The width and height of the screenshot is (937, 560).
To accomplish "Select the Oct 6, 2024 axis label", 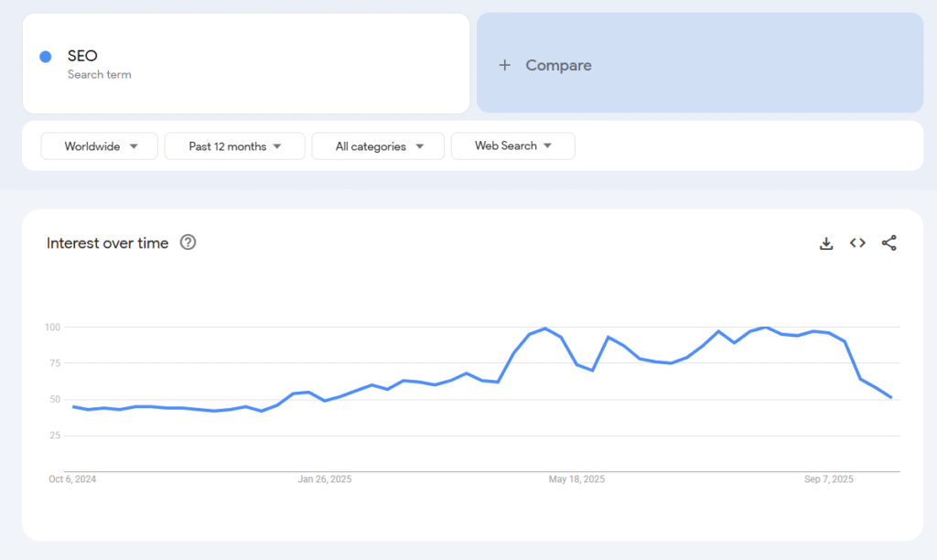I will [72, 479].
